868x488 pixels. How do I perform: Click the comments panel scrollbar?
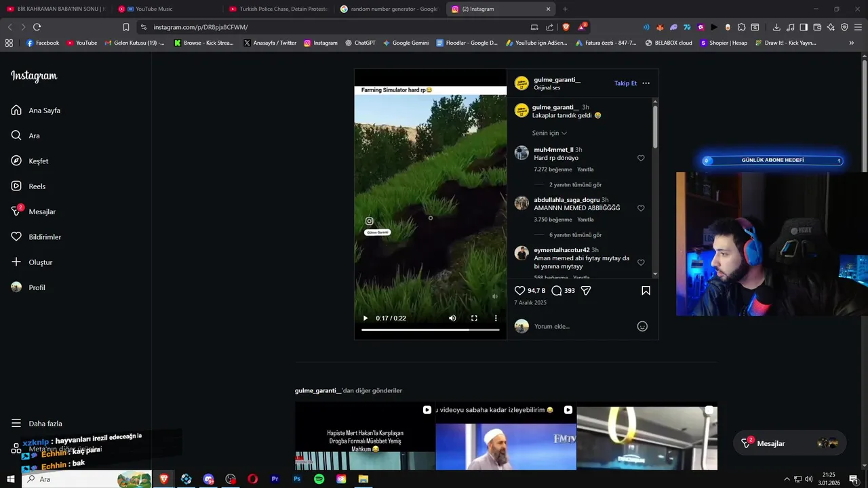[x=655, y=127]
